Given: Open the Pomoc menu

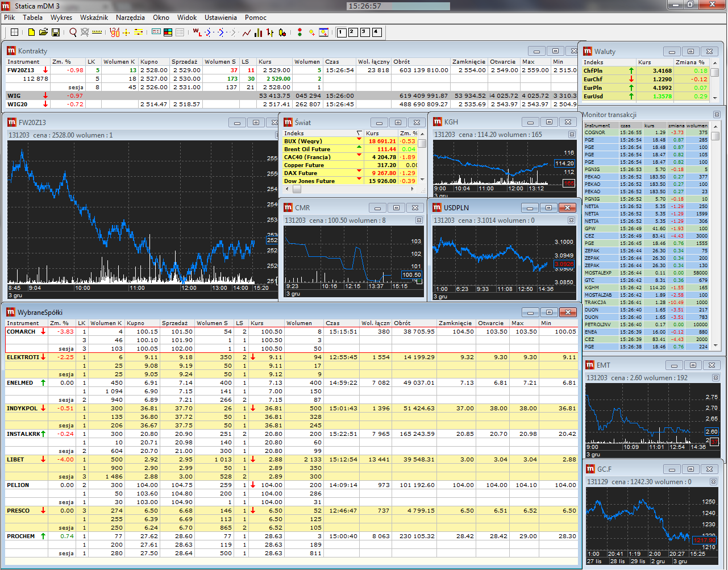Looking at the screenshot, I should pyautogui.click(x=256, y=18).
